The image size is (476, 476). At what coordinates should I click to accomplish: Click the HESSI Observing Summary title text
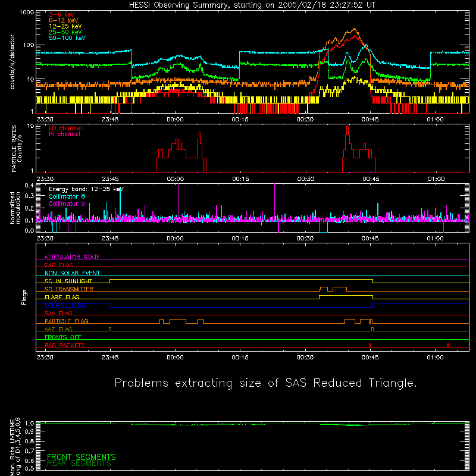[252, 5]
